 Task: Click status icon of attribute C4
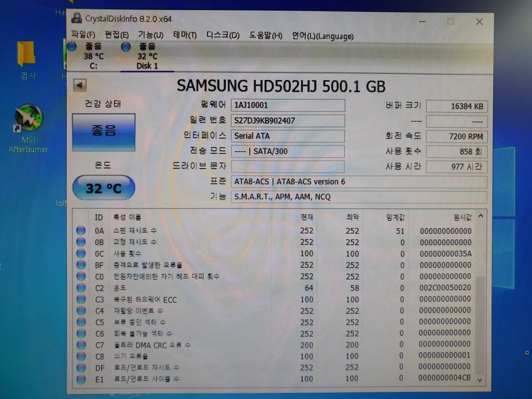[81, 311]
